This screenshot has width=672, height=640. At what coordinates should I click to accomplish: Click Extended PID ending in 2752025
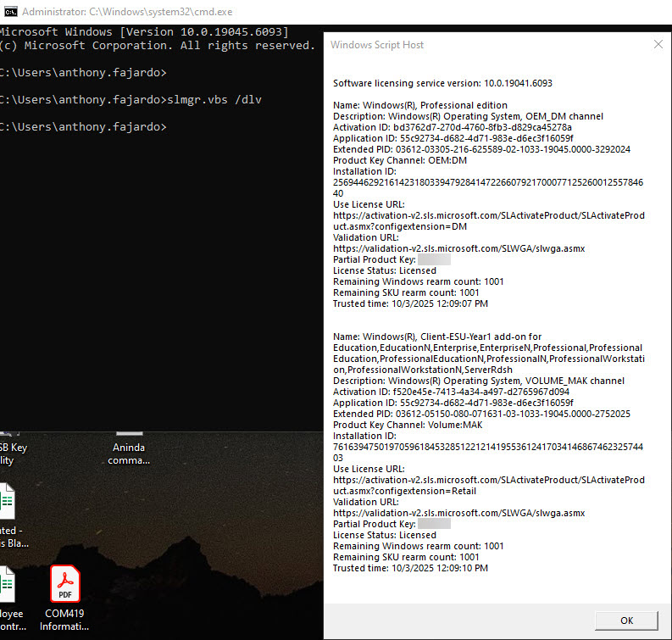481,414
